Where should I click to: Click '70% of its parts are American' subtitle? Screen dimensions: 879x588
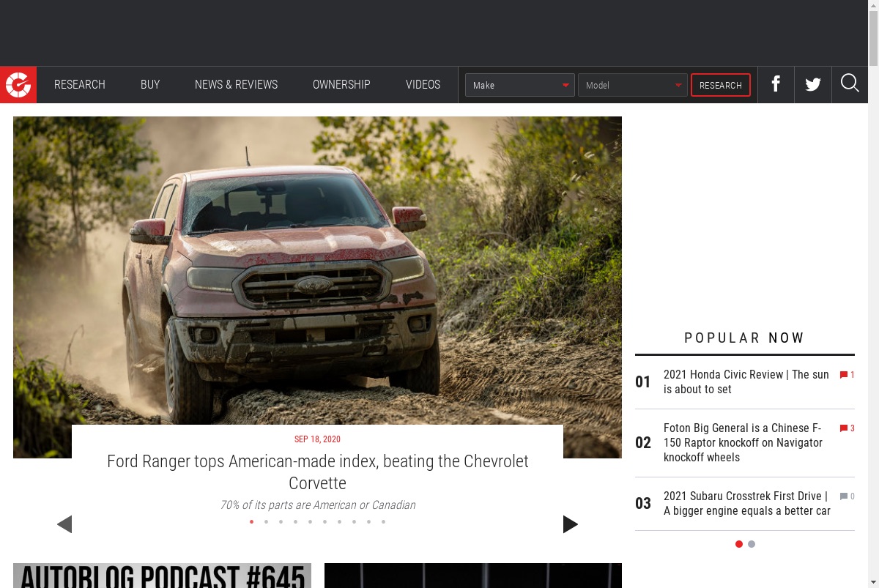[x=317, y=505]
